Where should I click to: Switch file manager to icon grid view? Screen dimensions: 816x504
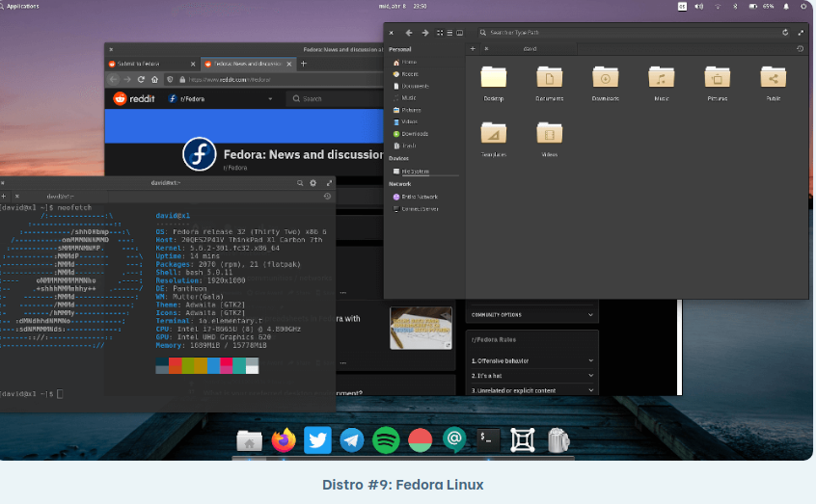(440, 32)
